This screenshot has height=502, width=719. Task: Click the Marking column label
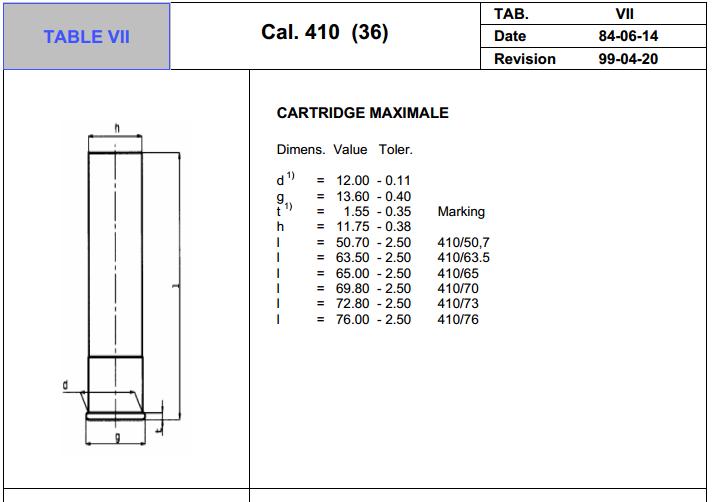(461, 211)
